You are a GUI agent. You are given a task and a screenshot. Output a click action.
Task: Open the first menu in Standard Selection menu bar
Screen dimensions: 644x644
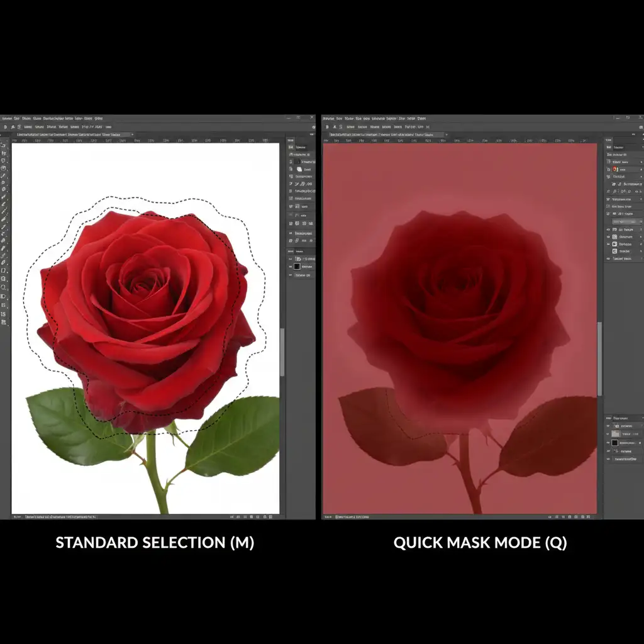6,118
